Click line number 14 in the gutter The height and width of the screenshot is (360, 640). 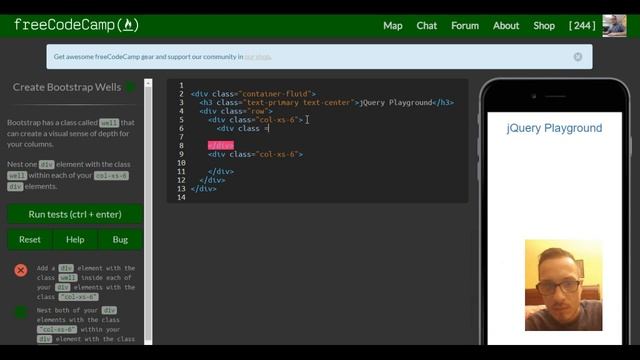click(x=181, y=198)
